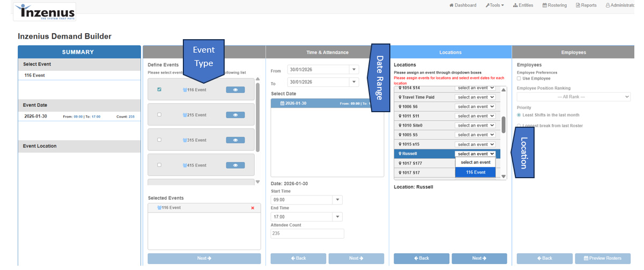The image size is (644, 270).
Task: Click the Attendee Count input field
Action: coord(307,233)
